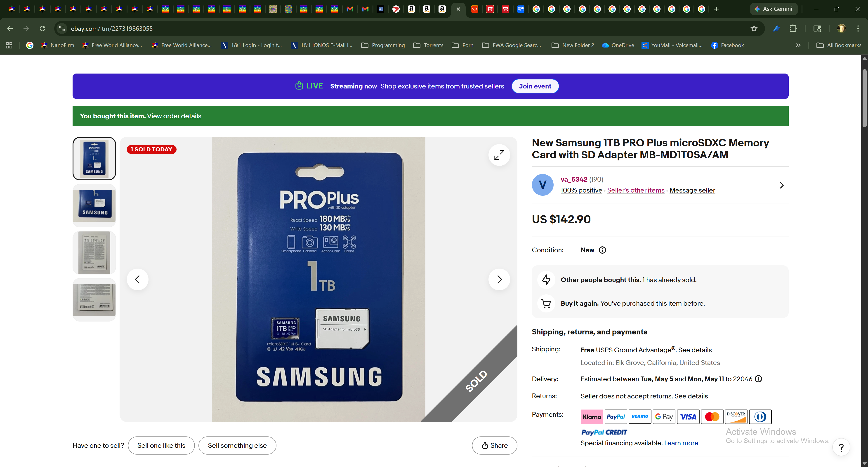Click the Visa payment logo
The width and height of the screenshot is (868, 467).
click(688, 417)
